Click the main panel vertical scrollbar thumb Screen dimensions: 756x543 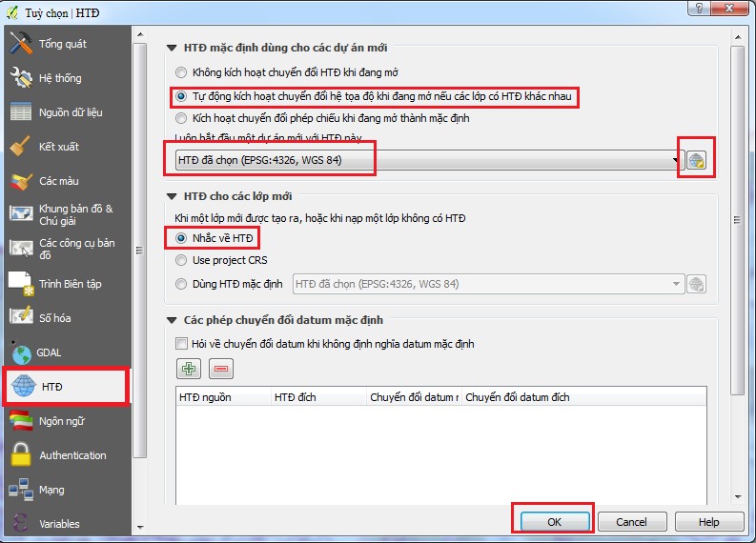coord(738,220)
